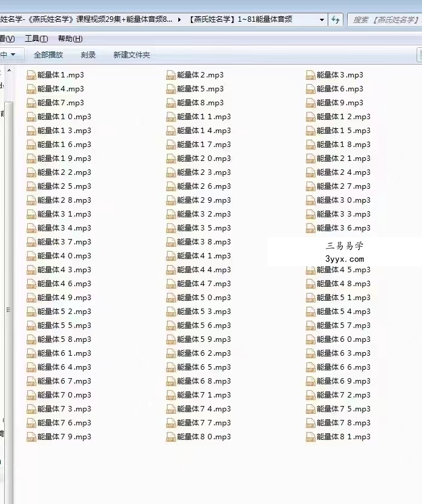The width and height of the screenshot is (422, 504).
Task: Select the MP3 icon of 能量体62.mp3
Action: tap(171, 353)
